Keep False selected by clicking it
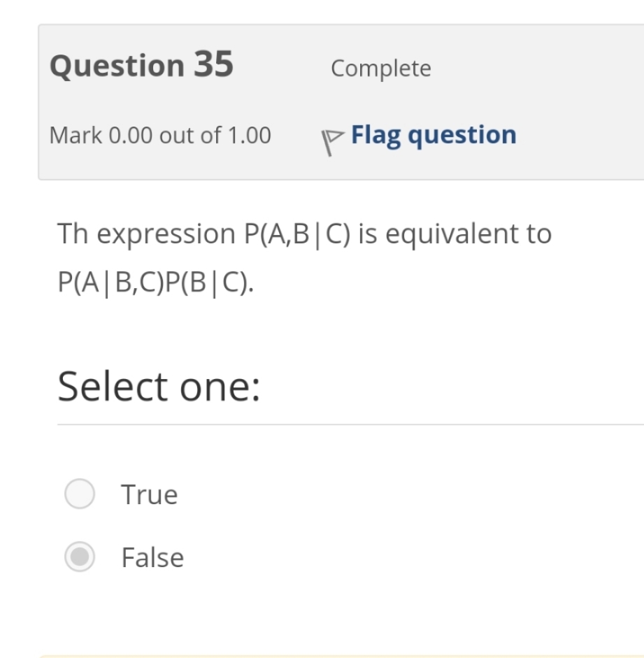Screen dimensions: 644x658 (78, 557)
